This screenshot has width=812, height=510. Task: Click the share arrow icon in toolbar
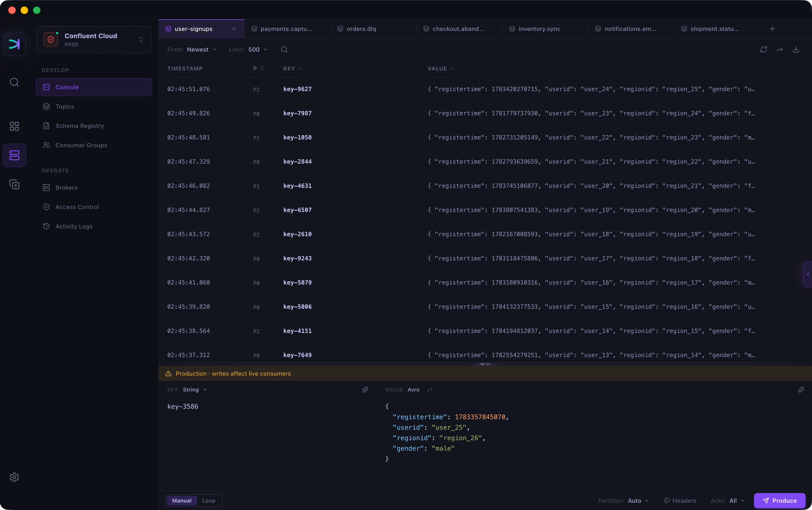tap(780, 50)
